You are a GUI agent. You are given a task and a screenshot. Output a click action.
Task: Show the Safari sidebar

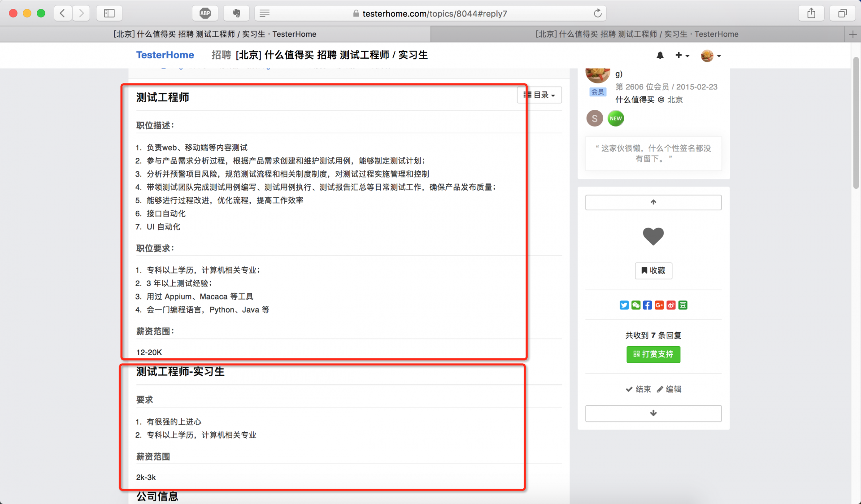pos(109,13)
